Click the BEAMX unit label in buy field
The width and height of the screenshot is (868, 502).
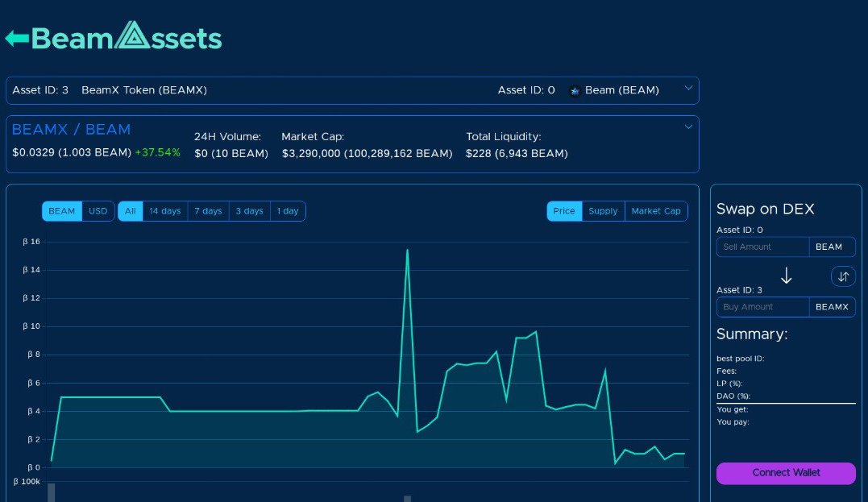tap(832, 307)
